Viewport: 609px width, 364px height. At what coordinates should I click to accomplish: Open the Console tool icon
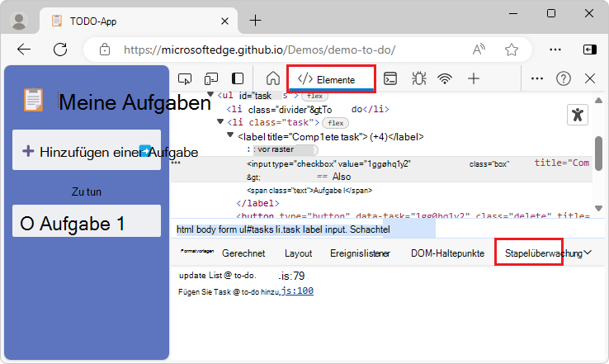pyautogui.click(x=390, y=78)
